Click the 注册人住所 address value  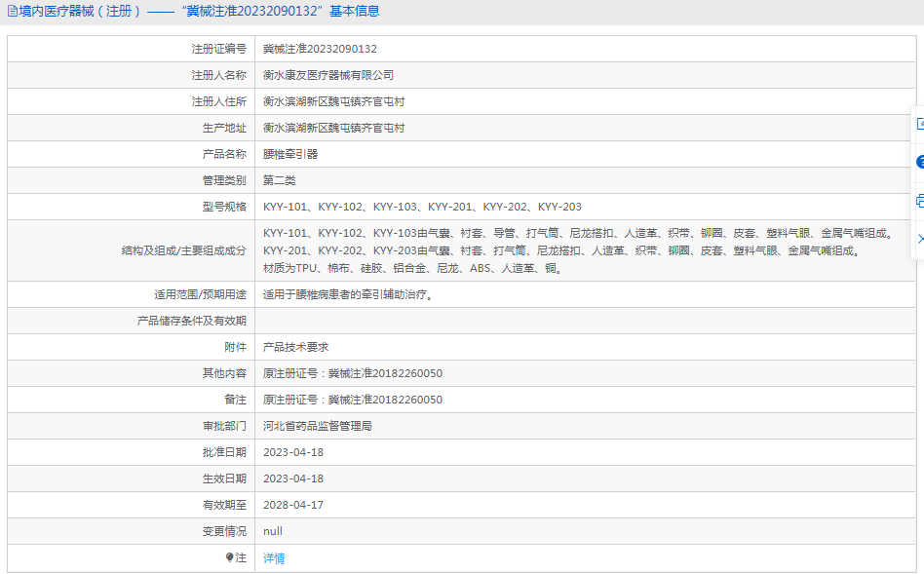click(x=333, y=102)
